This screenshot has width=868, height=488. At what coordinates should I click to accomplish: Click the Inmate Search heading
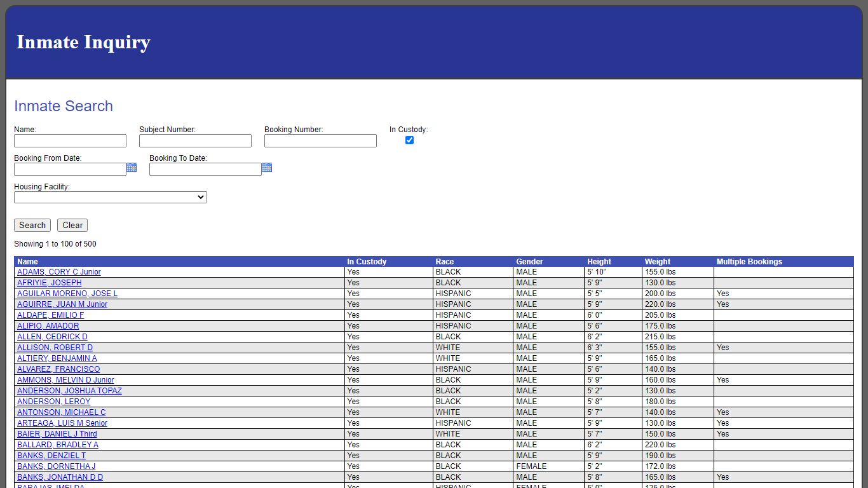(64, 106)
